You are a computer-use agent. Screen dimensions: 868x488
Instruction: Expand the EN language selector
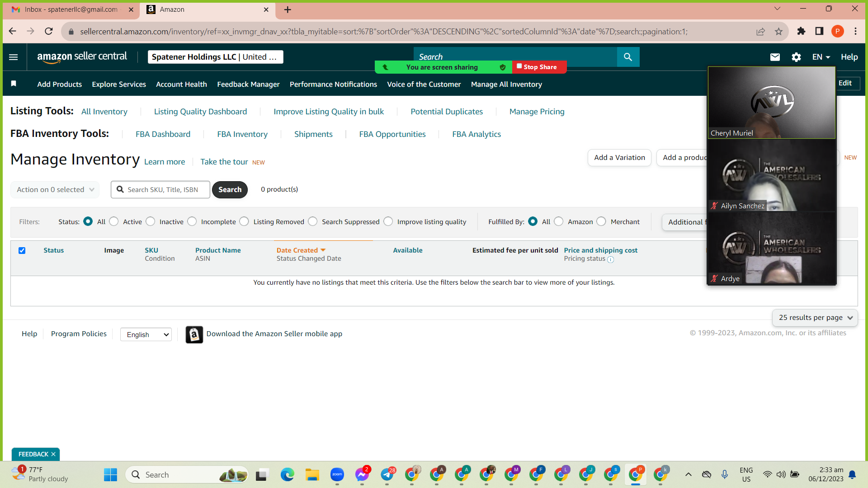(x=821, y=57)
